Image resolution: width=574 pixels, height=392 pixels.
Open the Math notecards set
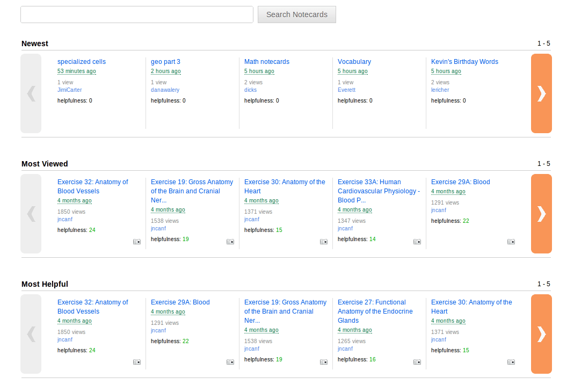pyautogui.click(x=267, y=62)
